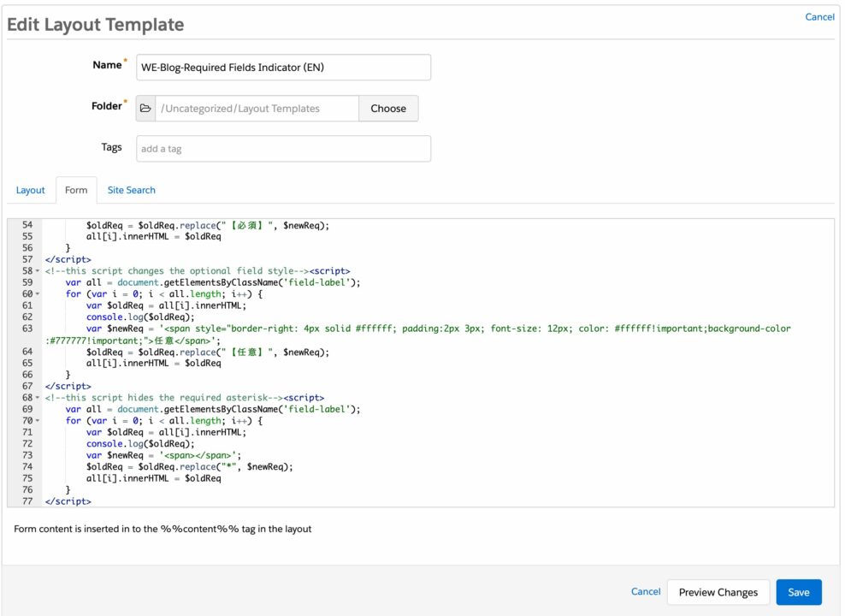Click Preview Changes
The height and width of the screenshot is (616, 845).
tap(718, 591)
